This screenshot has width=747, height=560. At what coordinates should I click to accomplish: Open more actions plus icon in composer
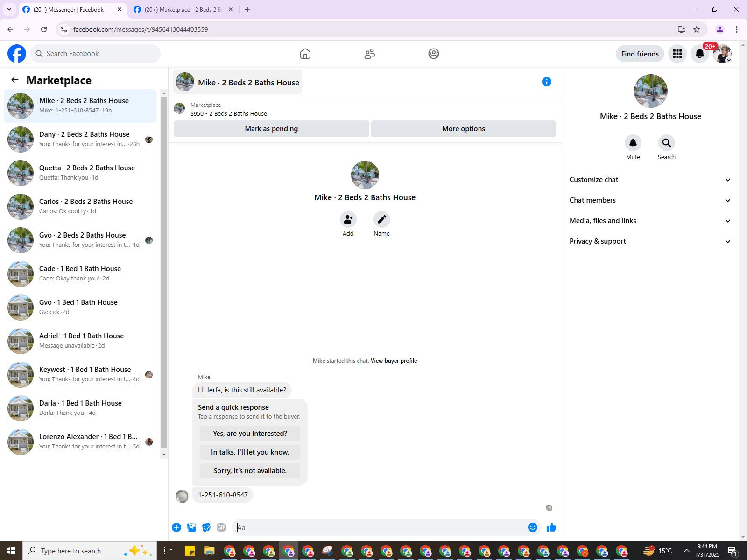[x=176, y=527]
